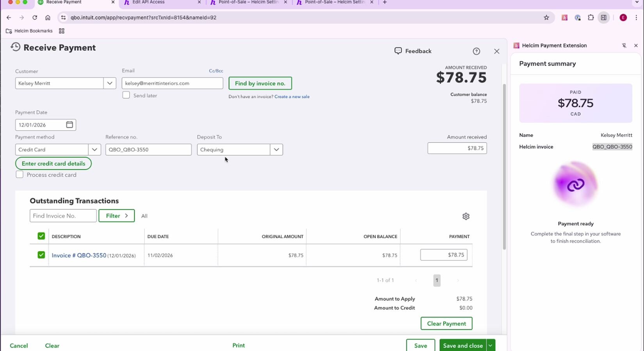Enable the Send later checkbox
The image size is (644, 351).
click(x=126, y=95)
